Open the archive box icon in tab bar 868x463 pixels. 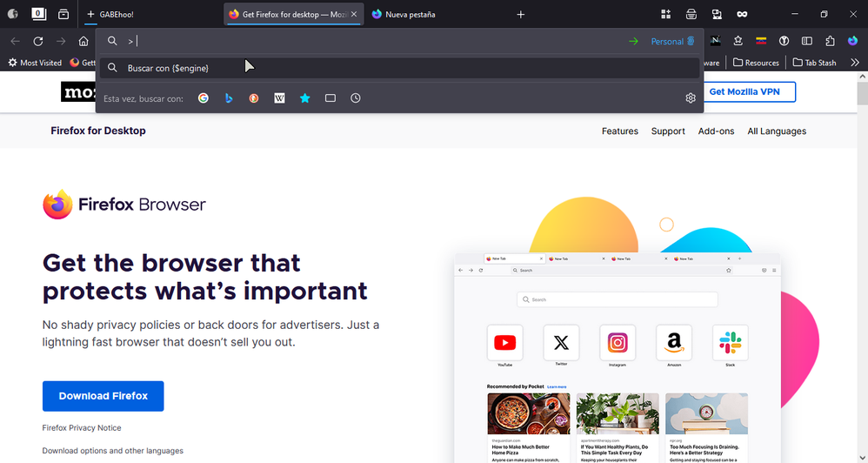[63, 14]
